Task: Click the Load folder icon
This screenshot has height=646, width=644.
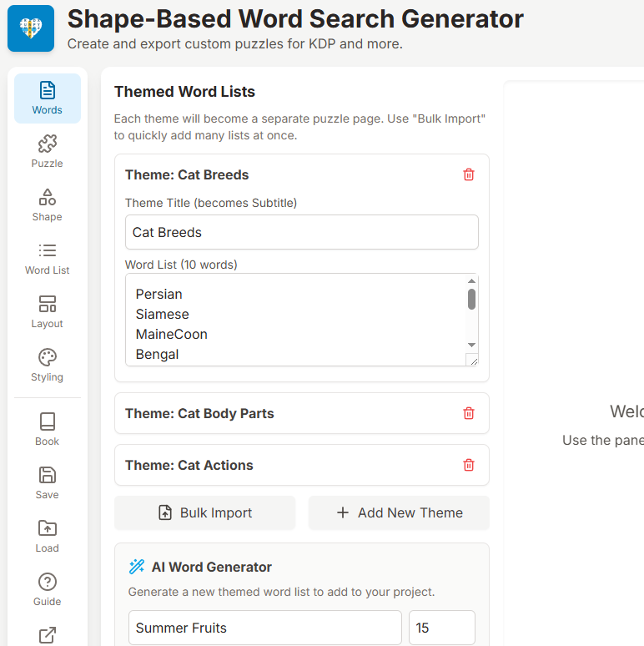Action: (48, 536)
